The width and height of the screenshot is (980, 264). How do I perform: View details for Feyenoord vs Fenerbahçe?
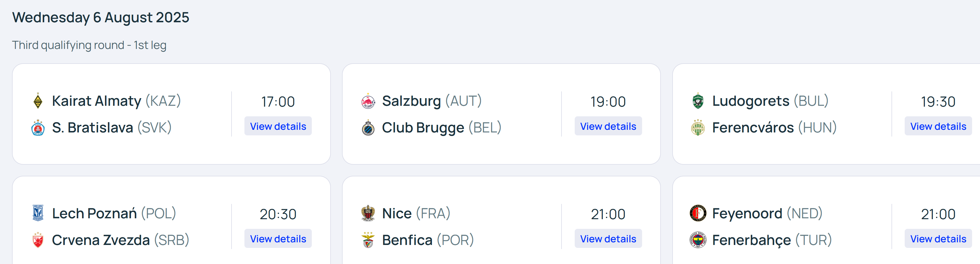coord(938,239)
